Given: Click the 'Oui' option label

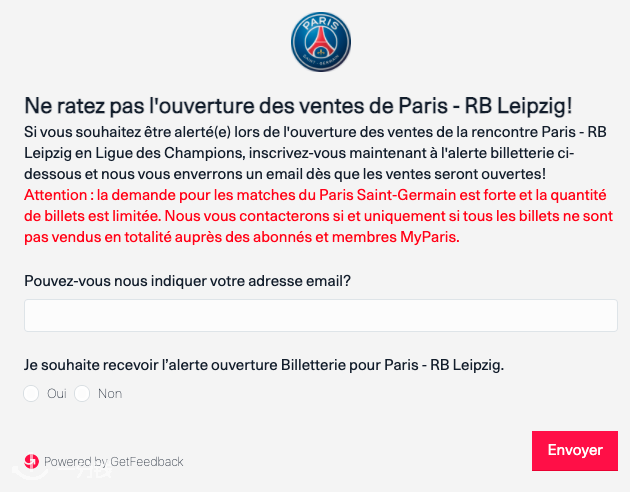Looking at the screenshot, I should click(x=57, y=394).
